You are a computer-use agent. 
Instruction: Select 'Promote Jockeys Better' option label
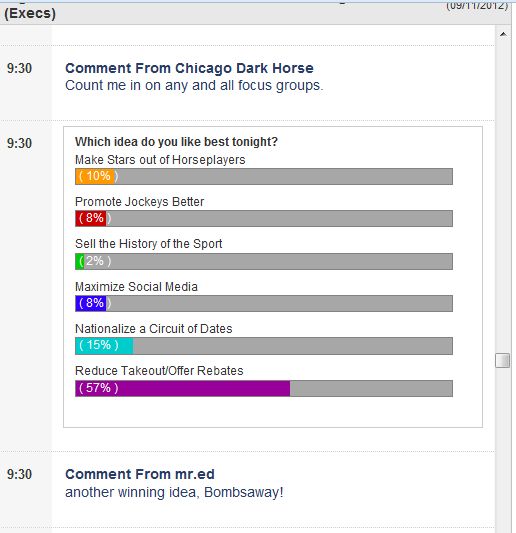point(139,202)
